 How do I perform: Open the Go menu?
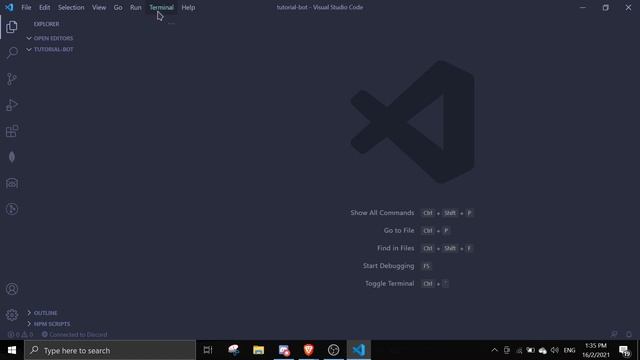point(118,7)
